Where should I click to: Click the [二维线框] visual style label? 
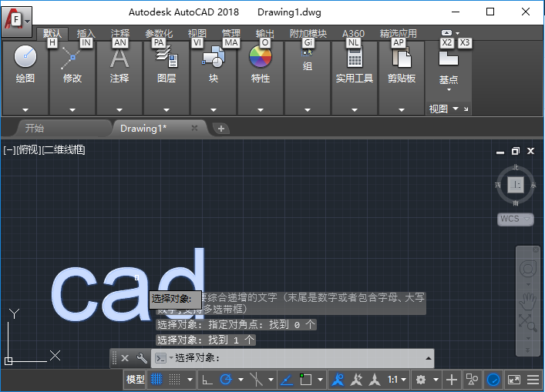click(64, 150)
